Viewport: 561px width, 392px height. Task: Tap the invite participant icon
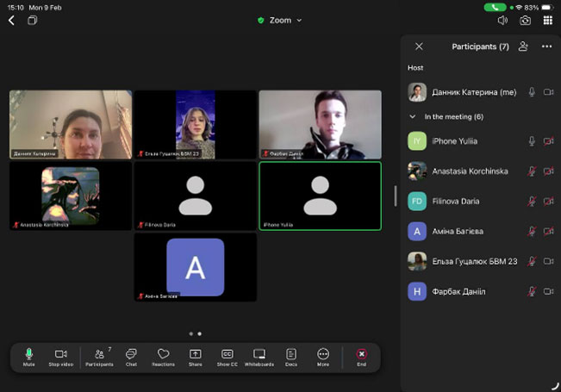(523, 47)
